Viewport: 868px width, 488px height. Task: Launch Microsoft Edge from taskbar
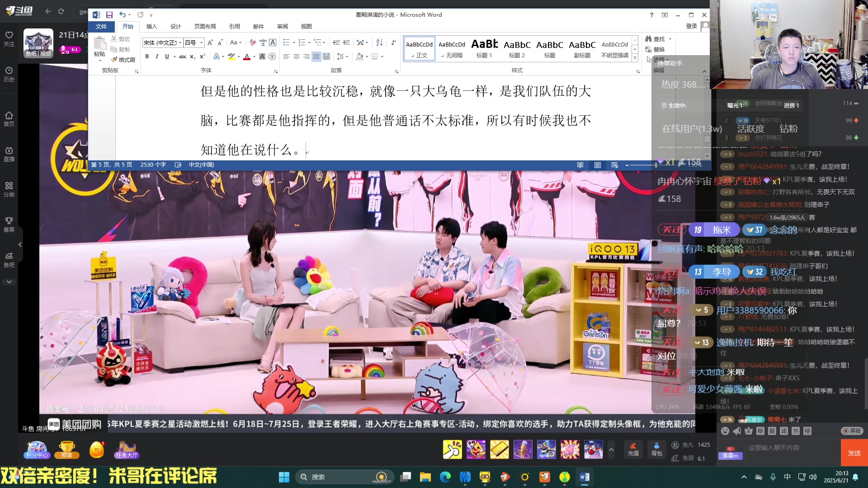445,477
